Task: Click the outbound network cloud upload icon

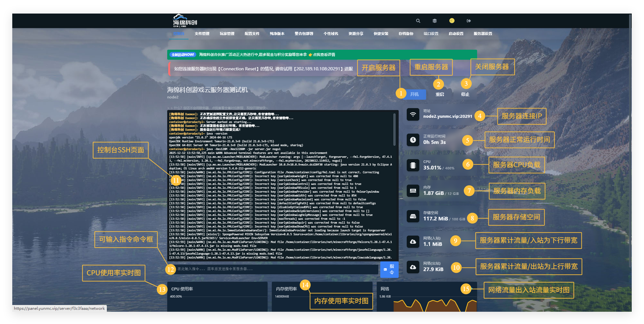Action: [413, 267]
